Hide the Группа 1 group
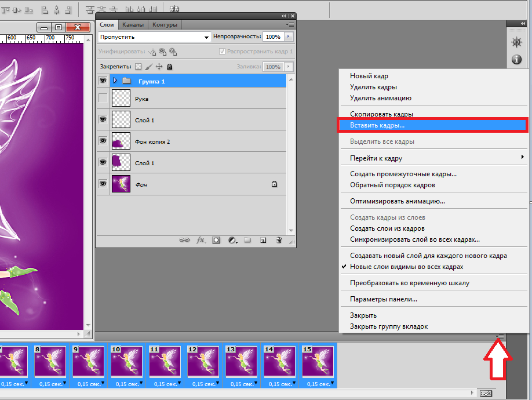 103,81
